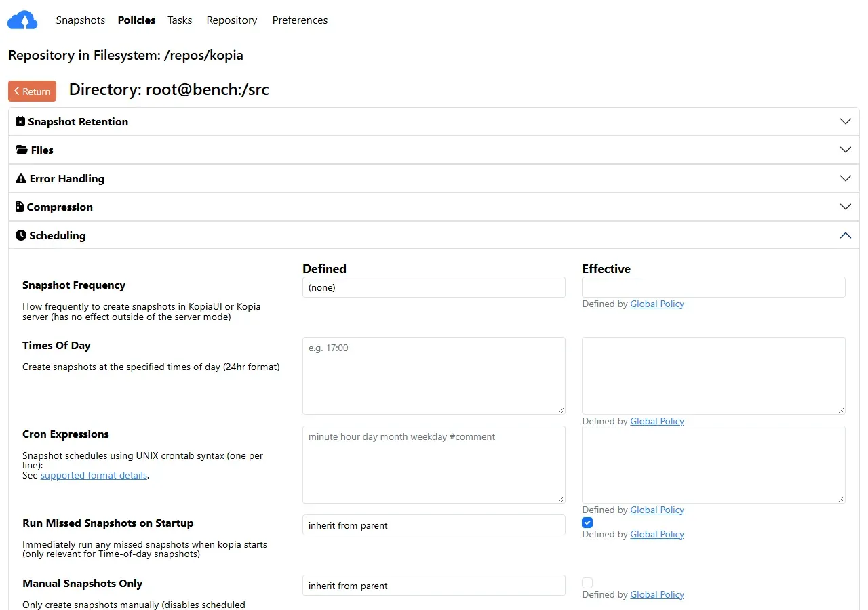This screenshot has height=610, width=868.
Task: Switch to the Repository tab
Action: (x=232, y=20)
